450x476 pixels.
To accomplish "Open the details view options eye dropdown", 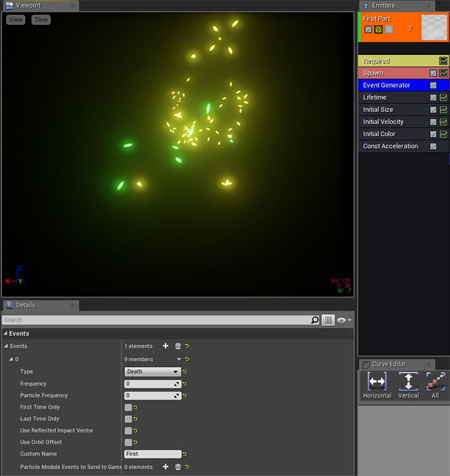I will click(x=344, y=320).
